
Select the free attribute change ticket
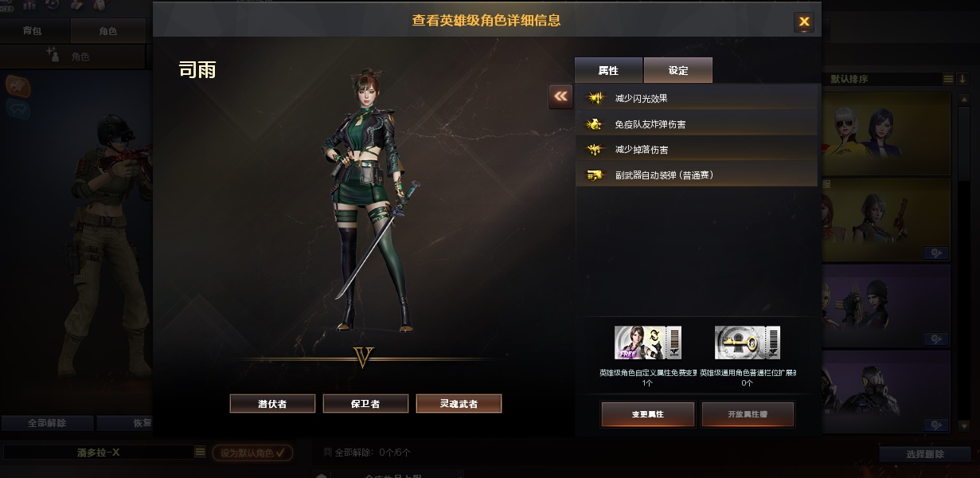[647, 343]
